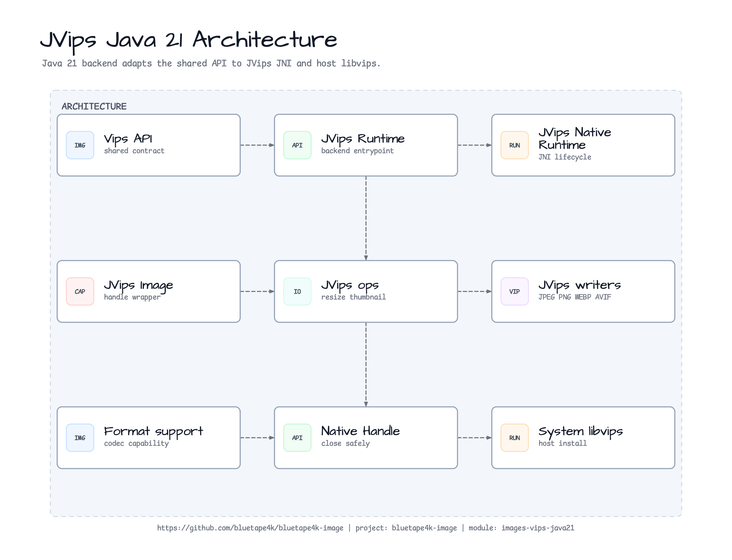Click the 'host install' subtitle
732x560 pixels.
562,444
